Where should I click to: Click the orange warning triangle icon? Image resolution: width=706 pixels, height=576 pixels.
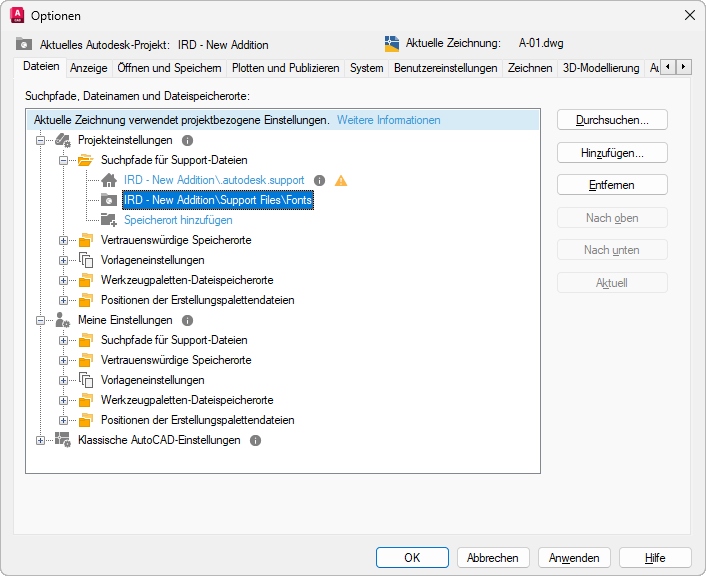coord(341,181)
